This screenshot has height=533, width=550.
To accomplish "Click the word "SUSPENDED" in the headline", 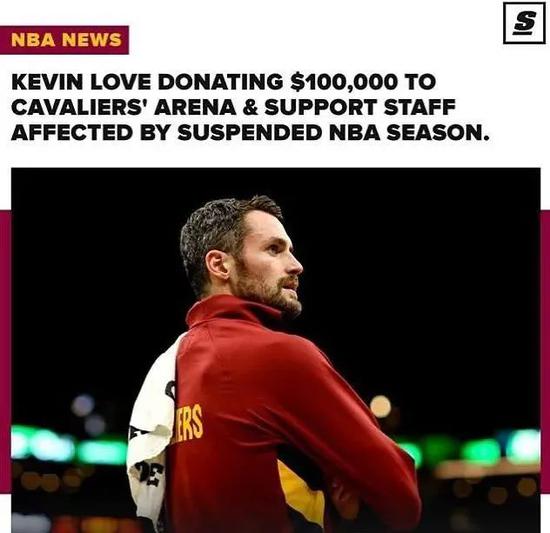I will (249, 133).
